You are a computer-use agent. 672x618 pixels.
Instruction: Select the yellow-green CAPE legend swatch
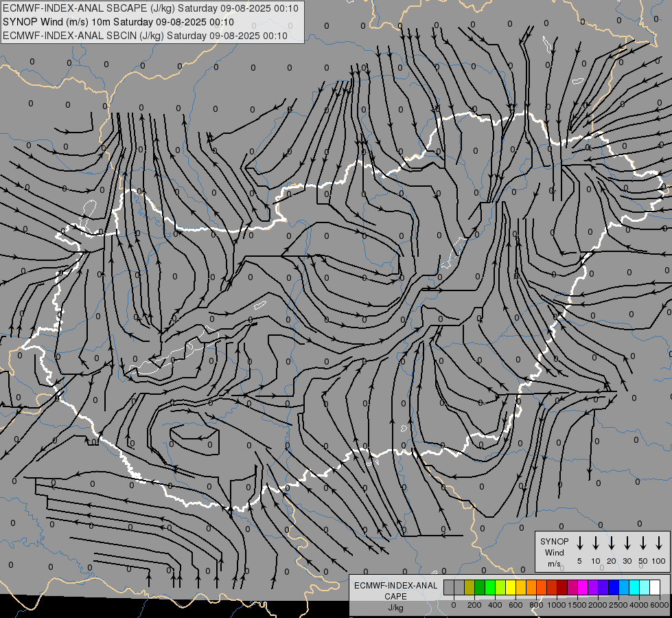[500, 588]
